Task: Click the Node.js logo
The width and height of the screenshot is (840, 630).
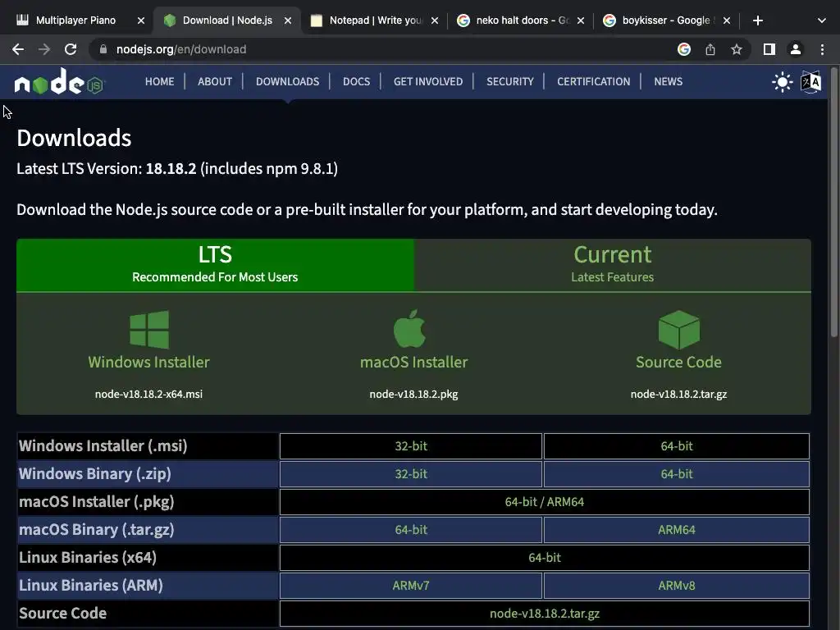Action: (x=59, y=82)
